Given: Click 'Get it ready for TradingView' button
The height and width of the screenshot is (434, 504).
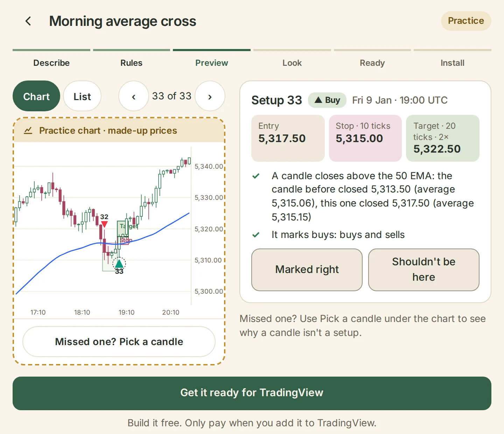Looking at the screenshot, I should 252,393.
